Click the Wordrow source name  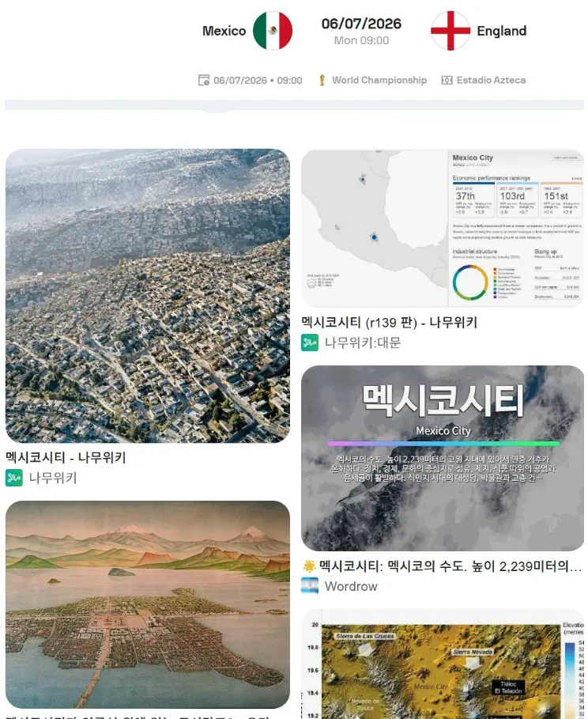(351, 586)
